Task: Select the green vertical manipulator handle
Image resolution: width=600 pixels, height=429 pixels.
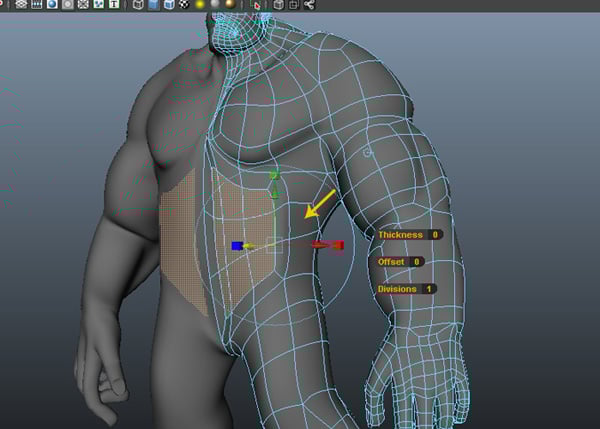Action: pyautogui.click(x=274, y=176)
